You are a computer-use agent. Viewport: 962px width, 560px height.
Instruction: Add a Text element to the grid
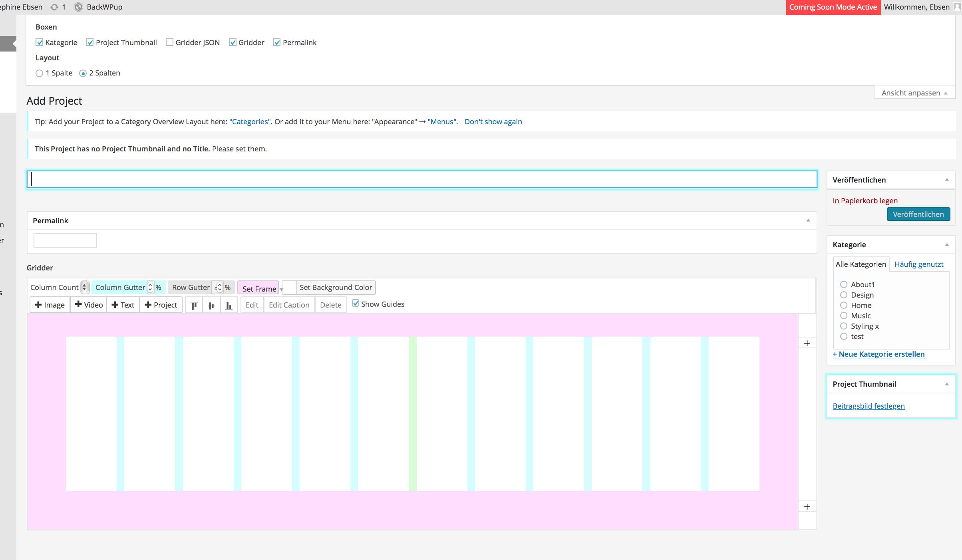pyautogui.click(x=123, y=305)
